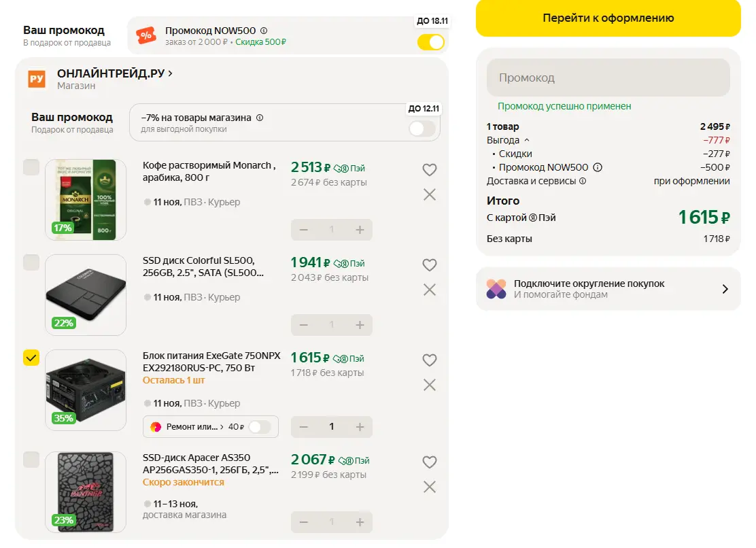The height and width of the screenshot is (548, 756).
Task: Increase quantity of ExeGate power supply
Action: click(360, 427)
